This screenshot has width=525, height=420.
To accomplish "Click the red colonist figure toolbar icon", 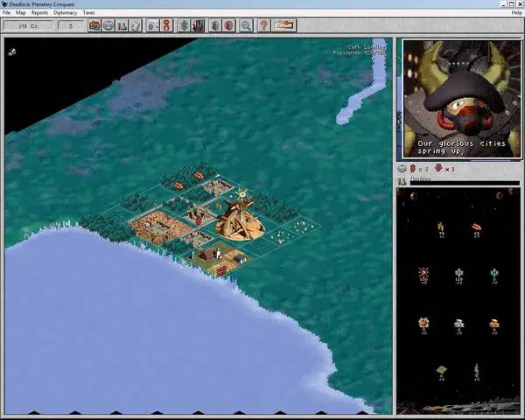I will [166, 25].
